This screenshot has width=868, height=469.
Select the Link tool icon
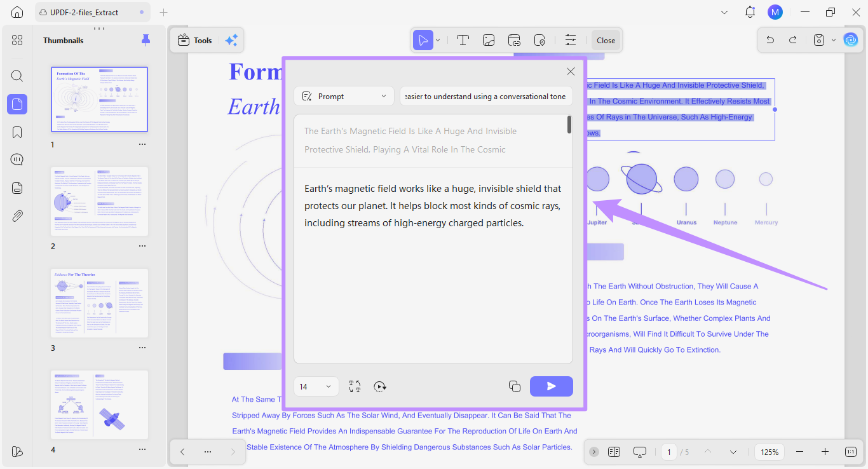(x=514, y=41)
